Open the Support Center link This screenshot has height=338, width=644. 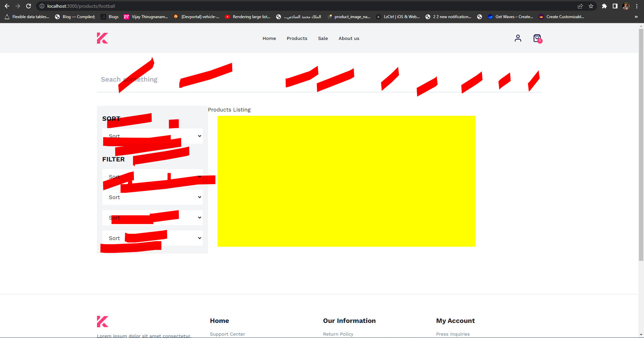pyautogui.click(x=227, y=334)
